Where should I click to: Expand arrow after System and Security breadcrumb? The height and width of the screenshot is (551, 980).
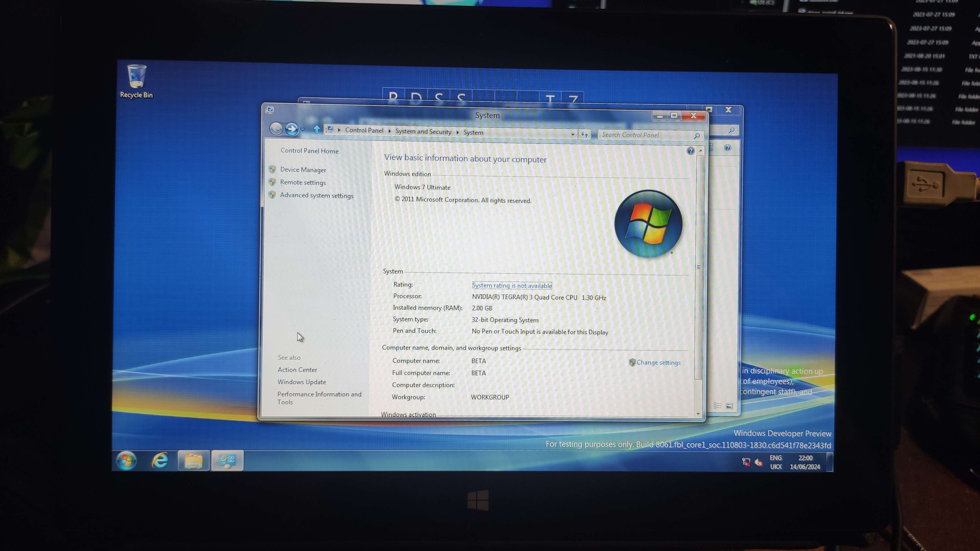[x=457, y=132]
